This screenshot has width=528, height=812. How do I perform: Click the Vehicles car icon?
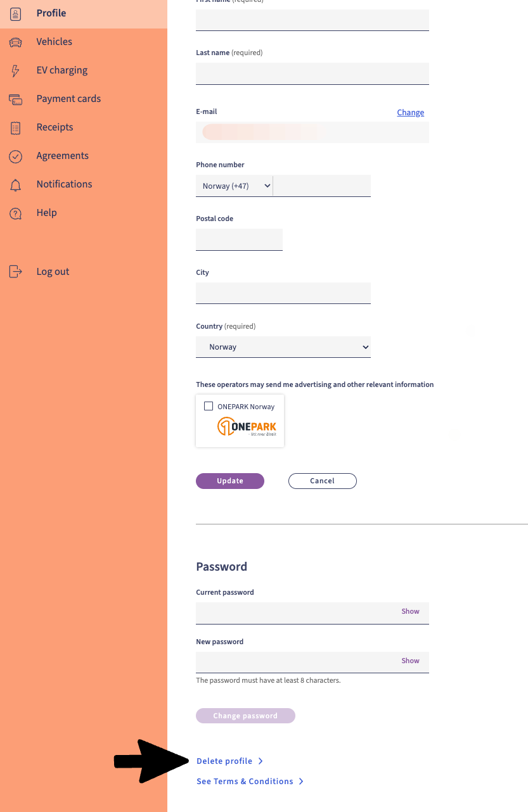click(x=16, y=42)
